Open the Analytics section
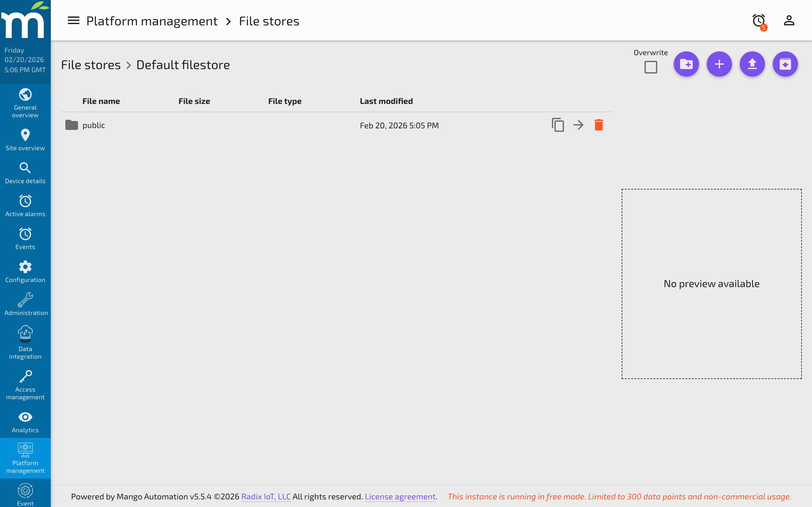This screenshot has width=812, height=507. [x=25, y=422]
